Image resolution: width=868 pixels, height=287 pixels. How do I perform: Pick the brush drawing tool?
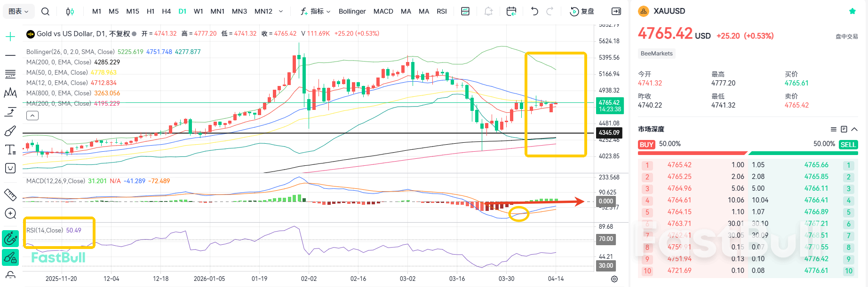10,131
